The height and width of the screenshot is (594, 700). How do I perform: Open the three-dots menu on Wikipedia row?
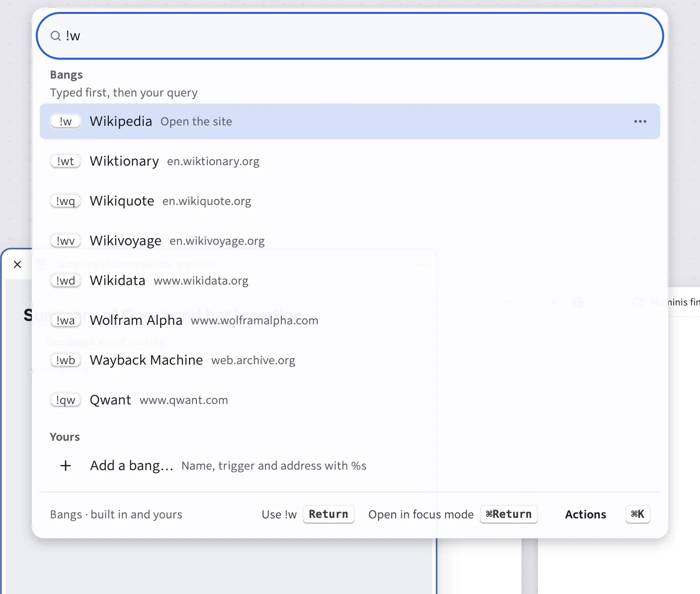tap(640, 121)
